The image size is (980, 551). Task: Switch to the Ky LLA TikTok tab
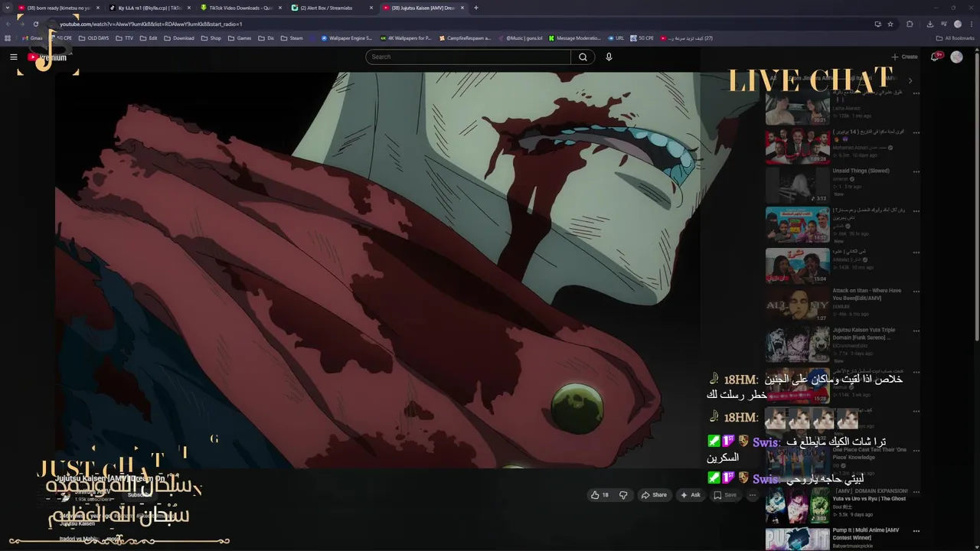150,8
